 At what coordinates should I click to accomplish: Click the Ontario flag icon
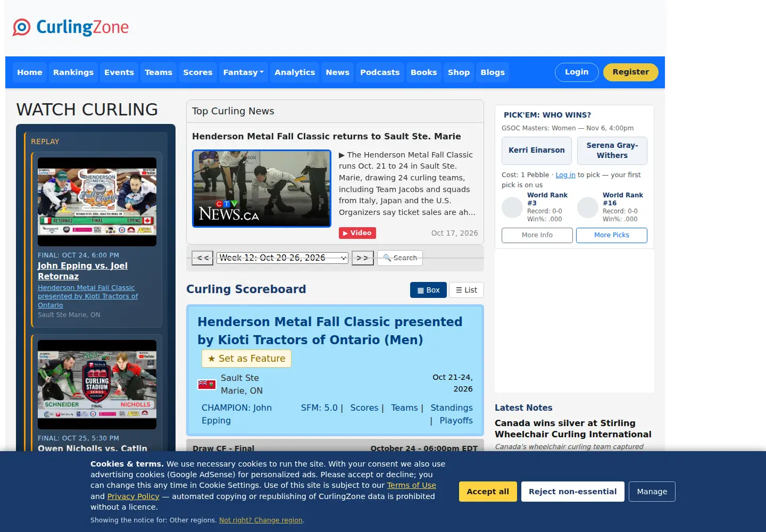(x=207, y=384)
